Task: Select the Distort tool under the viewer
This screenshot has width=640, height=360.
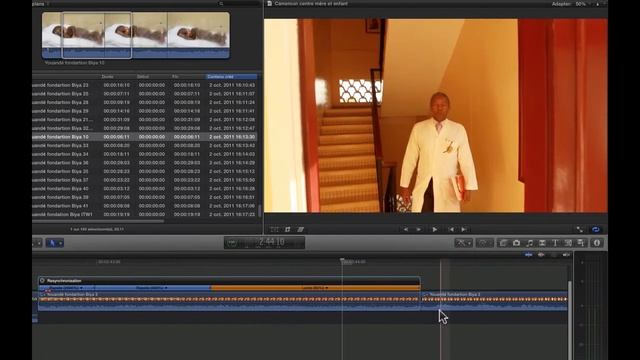Action: 301,229
